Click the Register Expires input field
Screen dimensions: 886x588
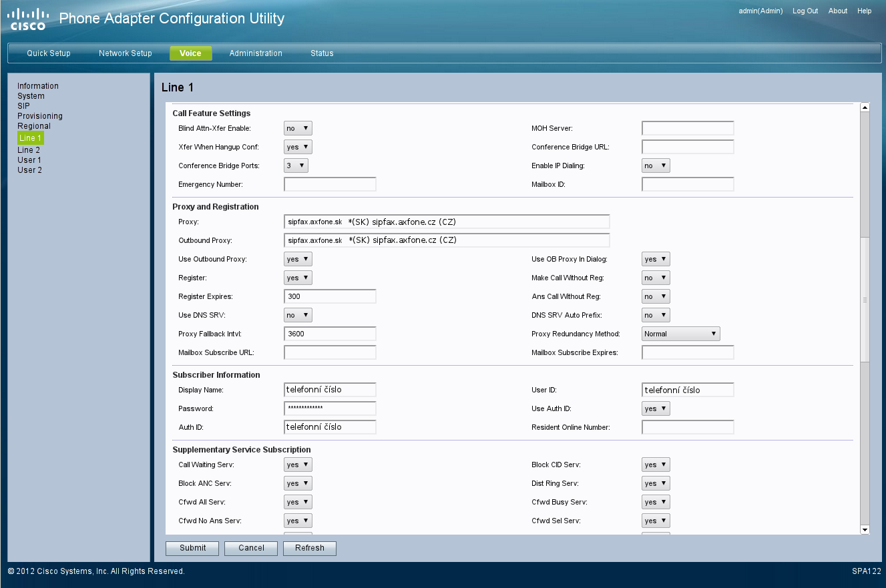(x=330, y=296)
